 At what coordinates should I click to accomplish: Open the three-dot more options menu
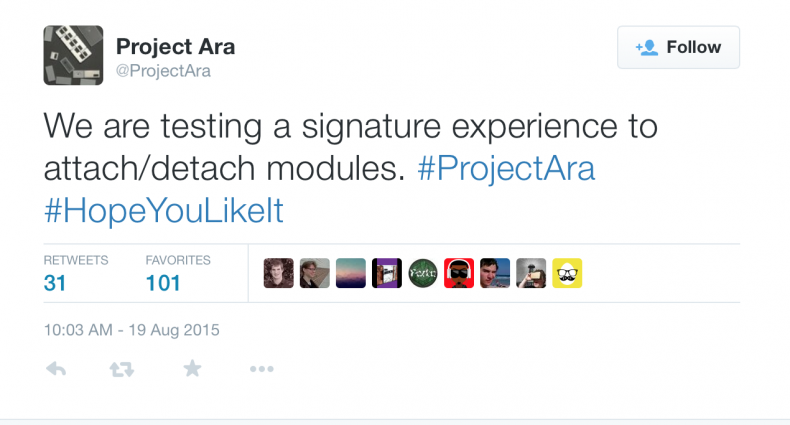pos(261,370)
